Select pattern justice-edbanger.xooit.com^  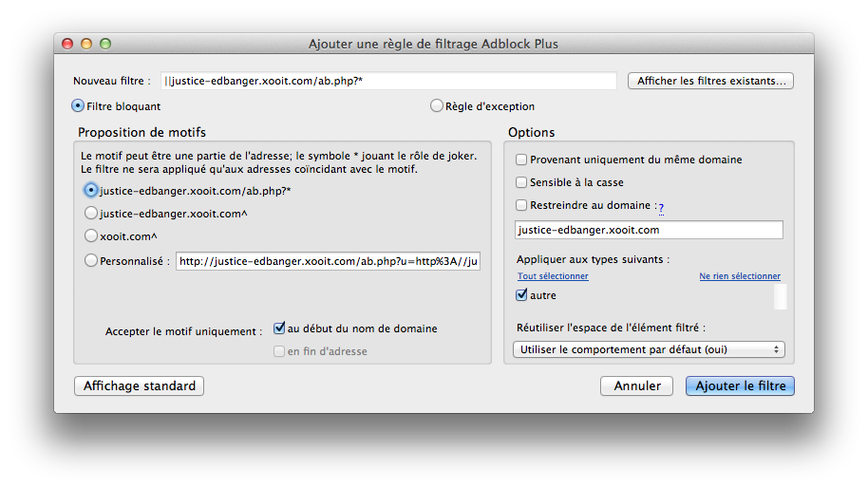point(91,213)
